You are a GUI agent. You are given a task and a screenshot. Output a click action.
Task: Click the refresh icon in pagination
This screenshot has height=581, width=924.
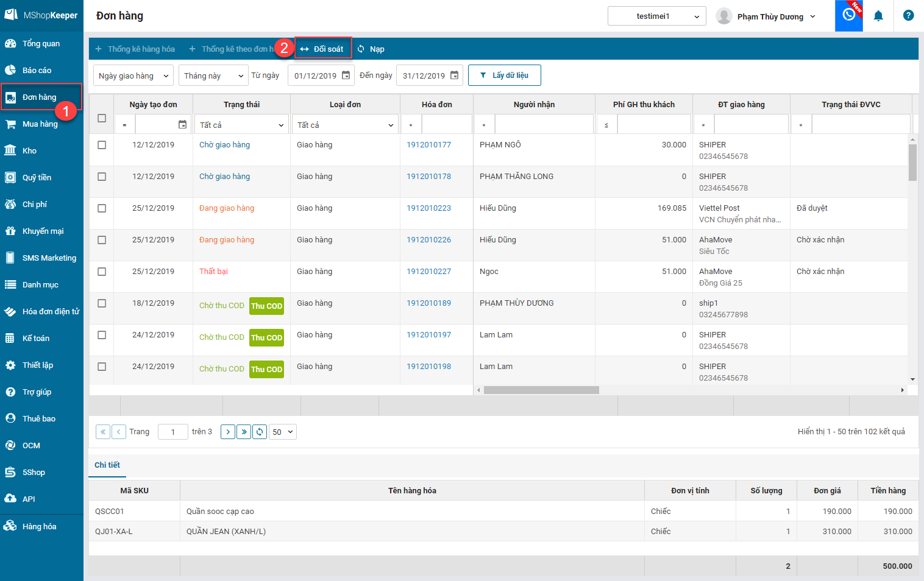[260, 432]
